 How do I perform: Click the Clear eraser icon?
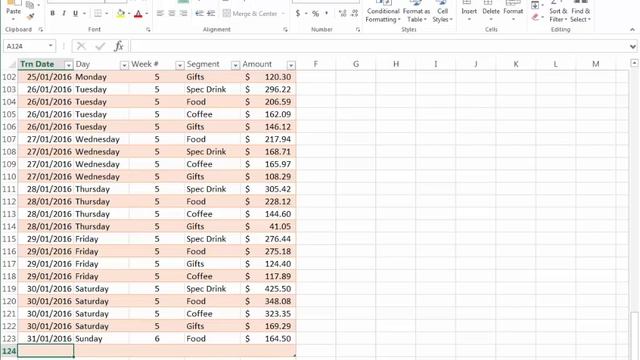(535, 17)
